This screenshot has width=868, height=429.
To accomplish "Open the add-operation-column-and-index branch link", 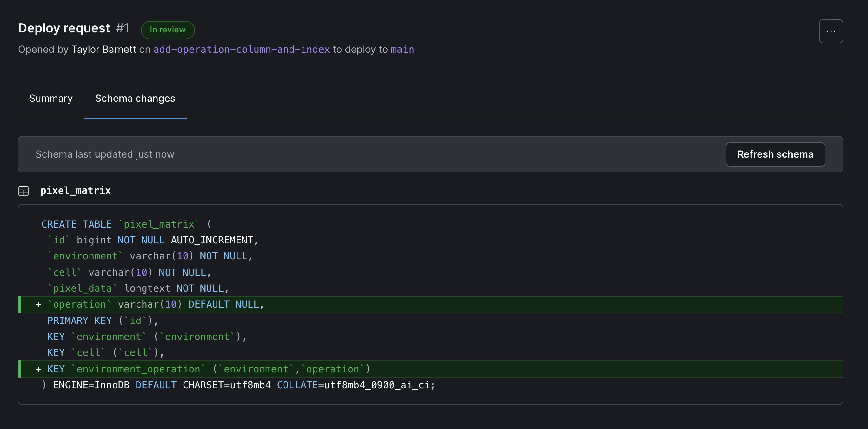I will (241, 49).
